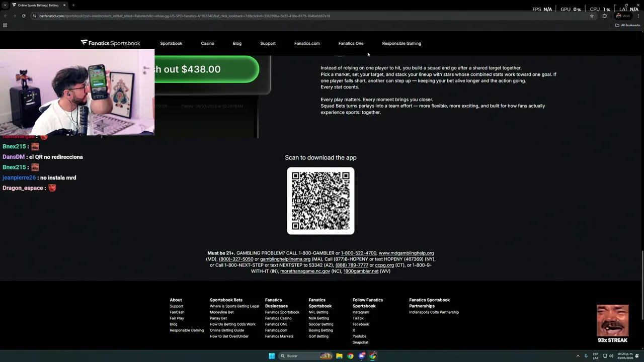Image resolution: width=644 pixels, height=362 pixels.
Task: Open the Chrome extensions puzzle icon
Action: coord(605,16)
